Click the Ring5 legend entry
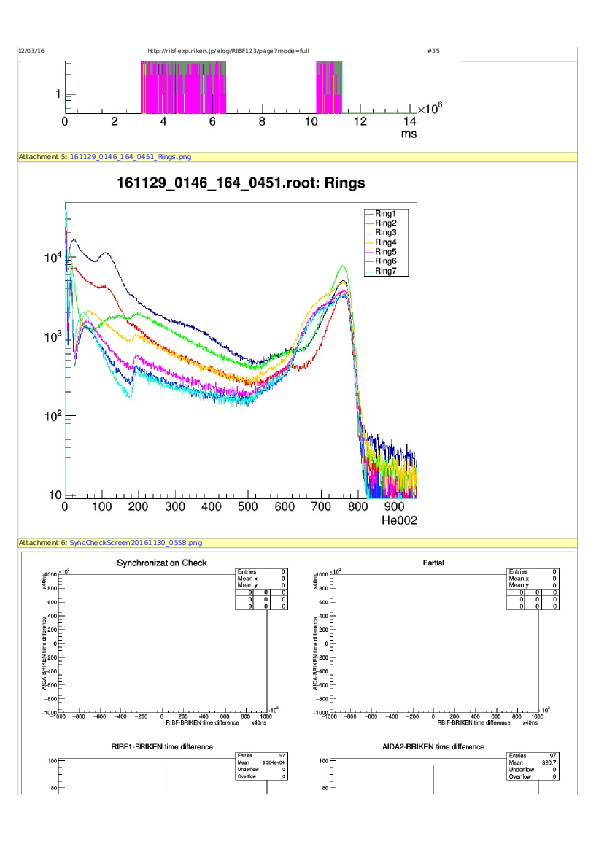The width and height of the screenshot is (595, 842). tap(386, 251)
